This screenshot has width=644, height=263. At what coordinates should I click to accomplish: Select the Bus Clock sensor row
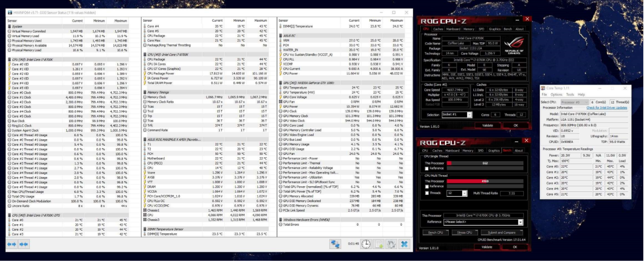point(69,121)
